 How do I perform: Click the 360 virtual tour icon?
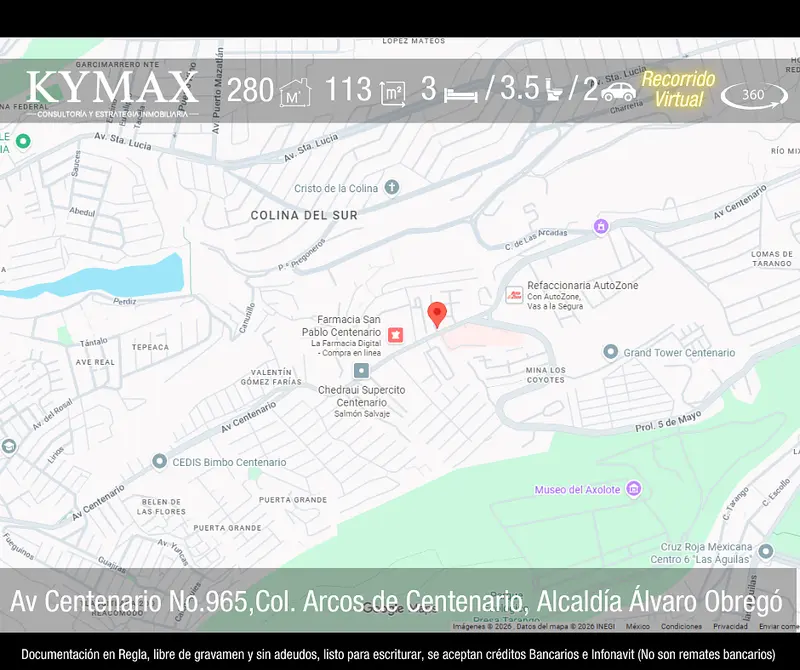point(754,95)
